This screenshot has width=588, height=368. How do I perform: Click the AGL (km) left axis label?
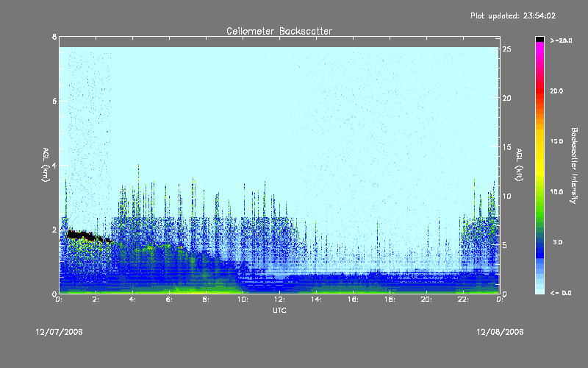[46, 165]
